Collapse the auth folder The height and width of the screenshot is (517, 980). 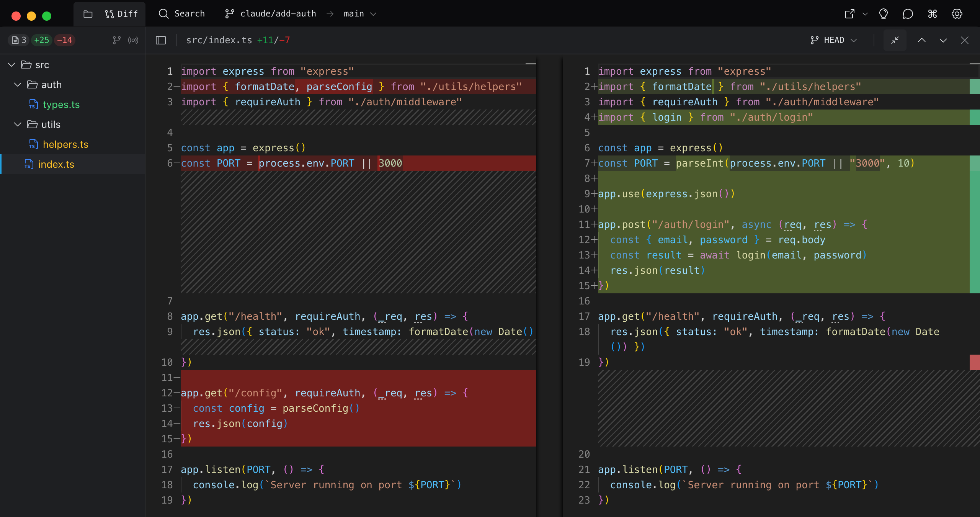[18, 85]
